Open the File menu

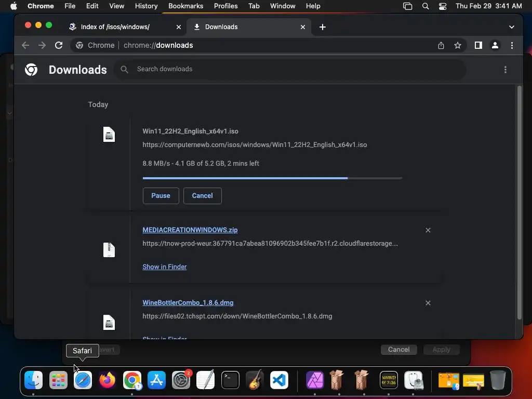pos(70,6)
